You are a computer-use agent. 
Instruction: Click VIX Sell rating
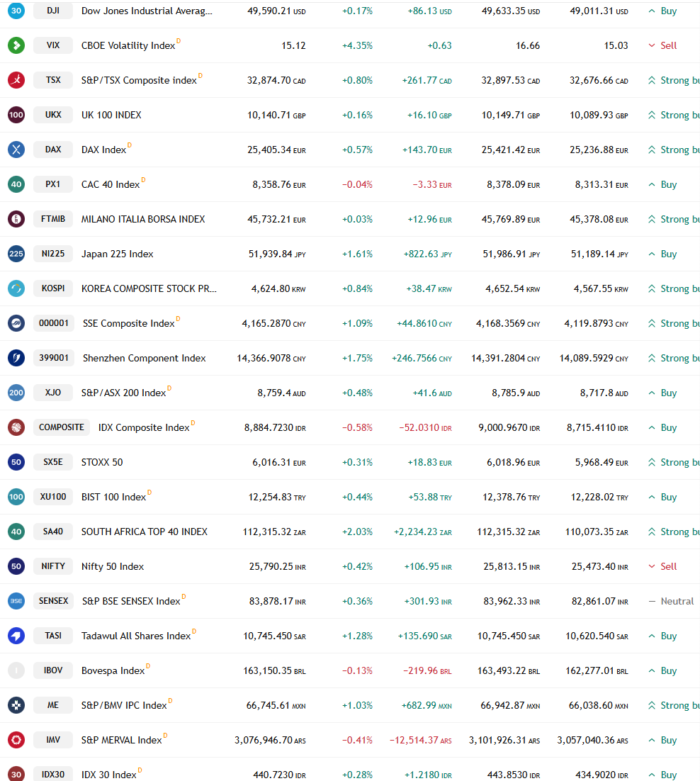click(x=662, y=45)
